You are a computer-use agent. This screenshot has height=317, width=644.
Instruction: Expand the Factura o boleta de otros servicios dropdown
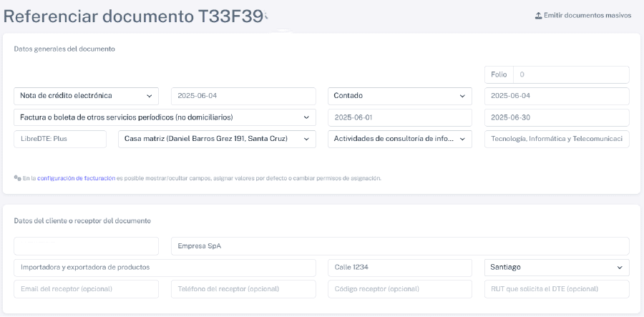[165, 117]
